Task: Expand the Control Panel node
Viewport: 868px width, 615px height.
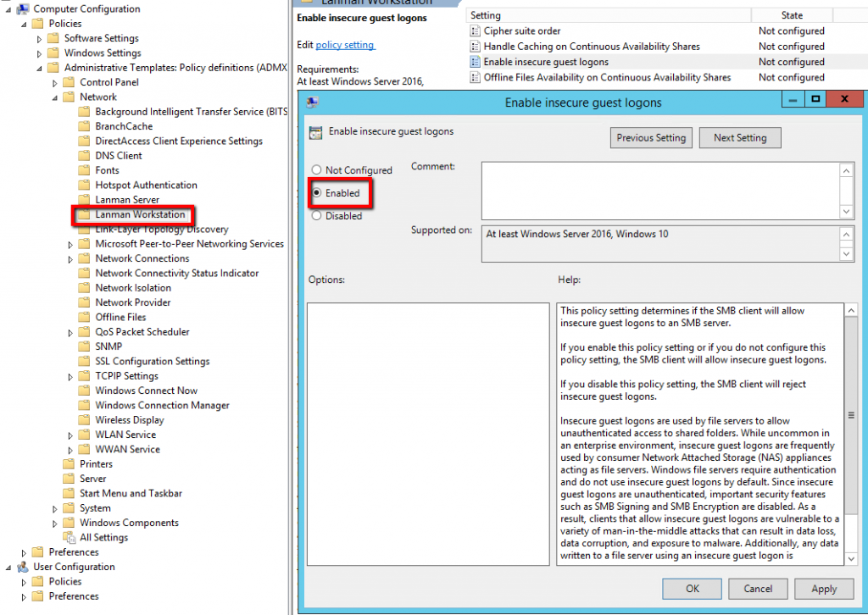Action: [55, 83]
